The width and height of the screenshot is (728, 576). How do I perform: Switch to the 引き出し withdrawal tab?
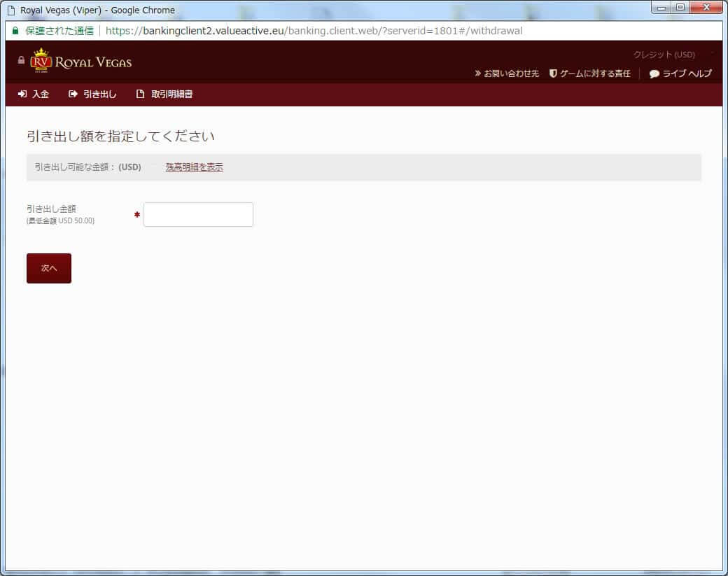(93, 94)
